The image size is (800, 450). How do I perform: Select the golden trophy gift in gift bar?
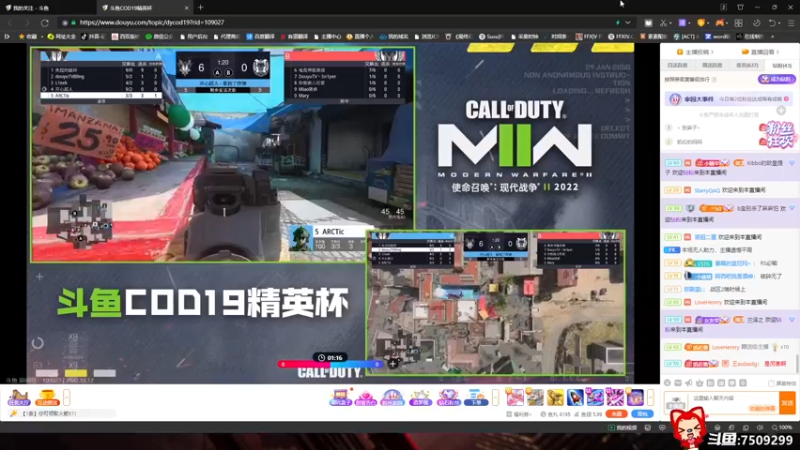[555, 397]
